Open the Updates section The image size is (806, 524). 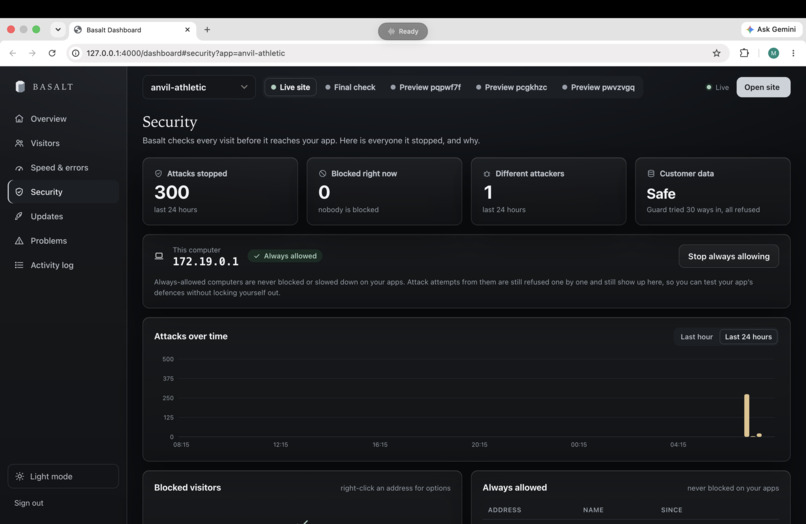(63, 216)
